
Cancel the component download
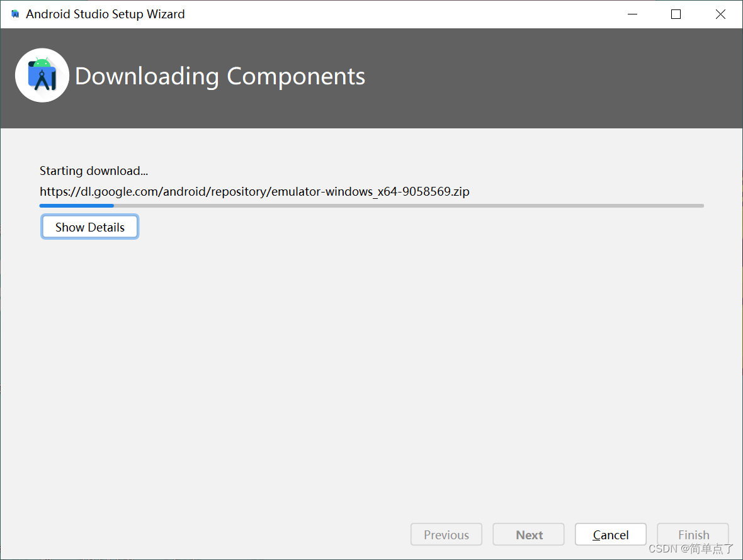(610, 534)
